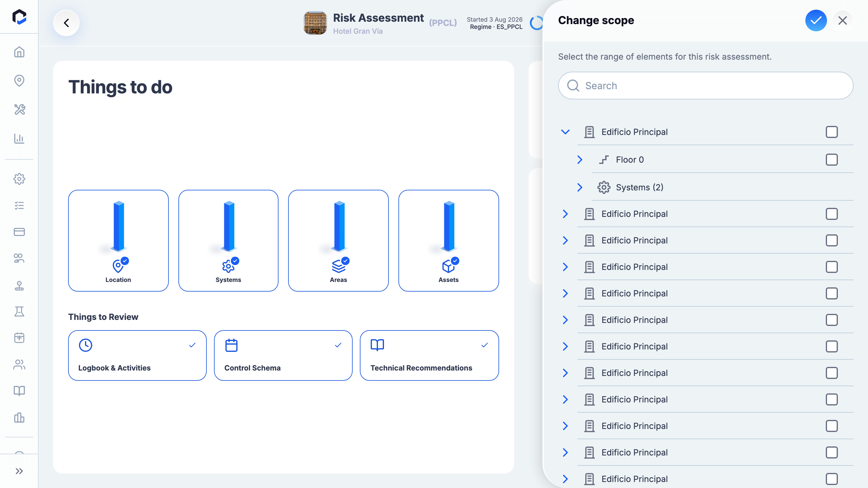Click book icon in Technical Recommendations

(x=377, y=345)
